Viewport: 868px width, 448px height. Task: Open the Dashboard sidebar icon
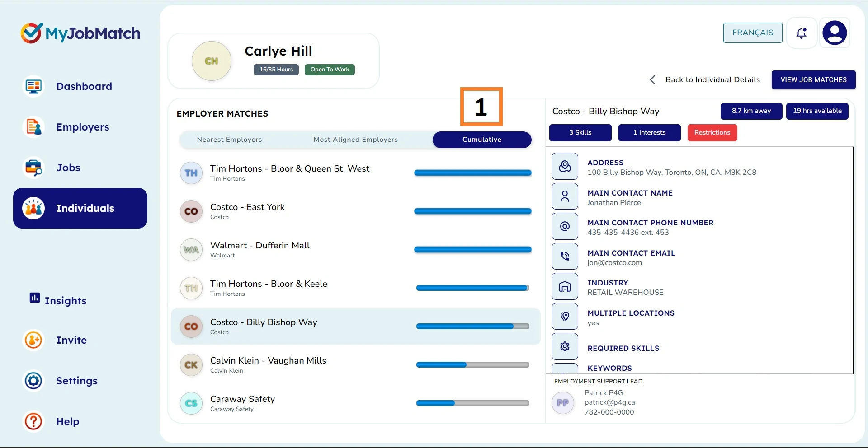pyautogui.click(x=33, y=86)
